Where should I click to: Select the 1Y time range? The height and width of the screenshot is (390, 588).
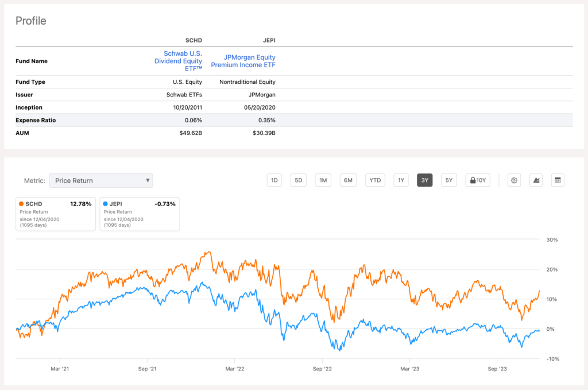click(401, 180)
